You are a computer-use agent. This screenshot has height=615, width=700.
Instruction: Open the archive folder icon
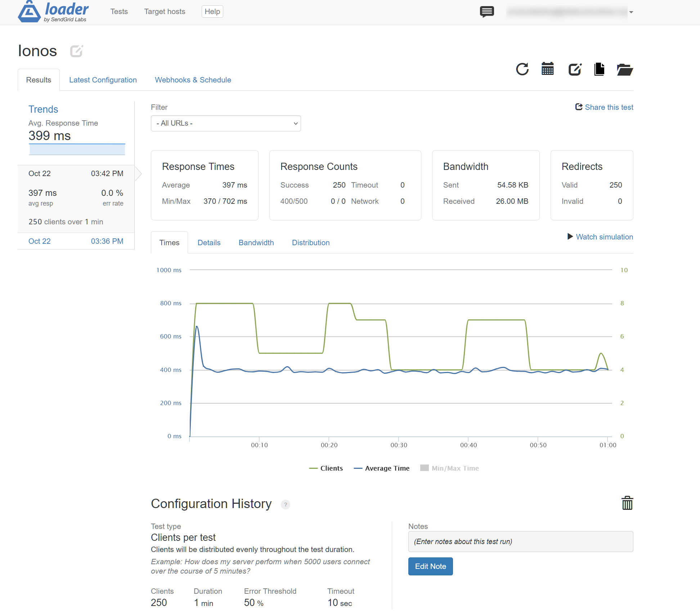(x=625, y=69)
